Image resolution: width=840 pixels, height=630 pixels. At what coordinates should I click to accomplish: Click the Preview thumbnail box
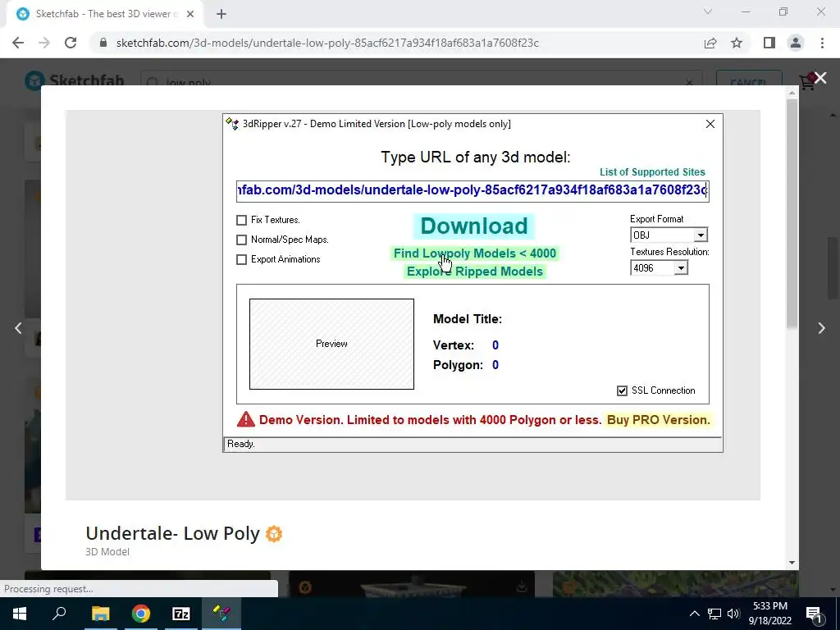[331, 344]
